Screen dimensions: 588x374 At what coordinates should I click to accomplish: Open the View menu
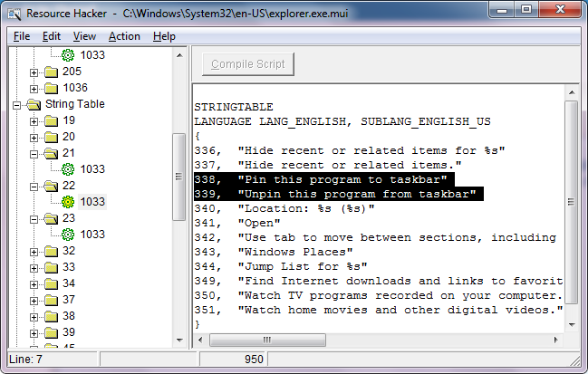(84, 36)
